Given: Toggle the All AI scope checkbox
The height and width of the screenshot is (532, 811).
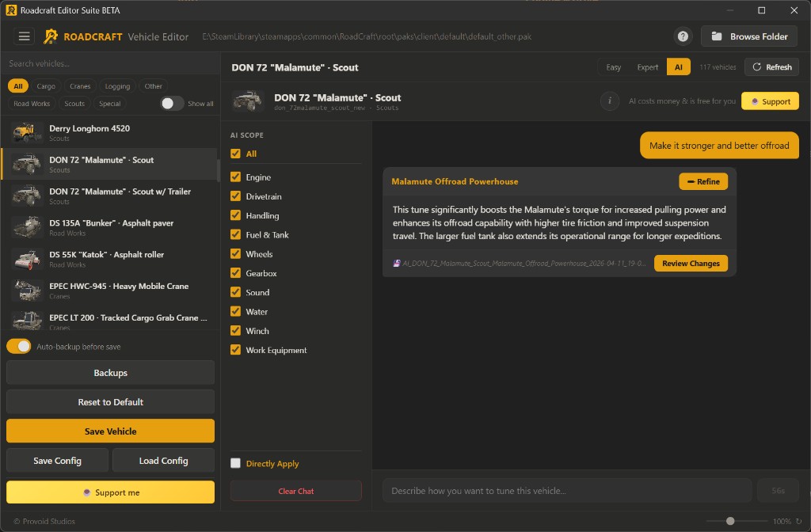Looking at the screenshot, I should pyautogui.click(x=235, y=154).
